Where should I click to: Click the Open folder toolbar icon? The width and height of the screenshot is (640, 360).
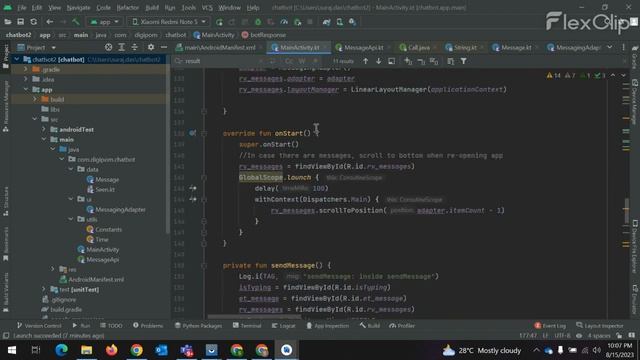[x=7, y=22]
